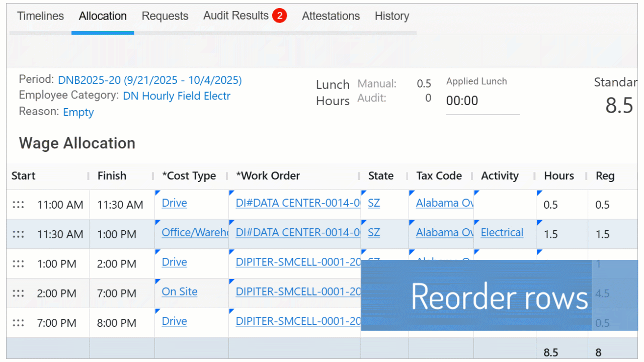Click SZ state in 11:00 AM row

pos(374,203)
